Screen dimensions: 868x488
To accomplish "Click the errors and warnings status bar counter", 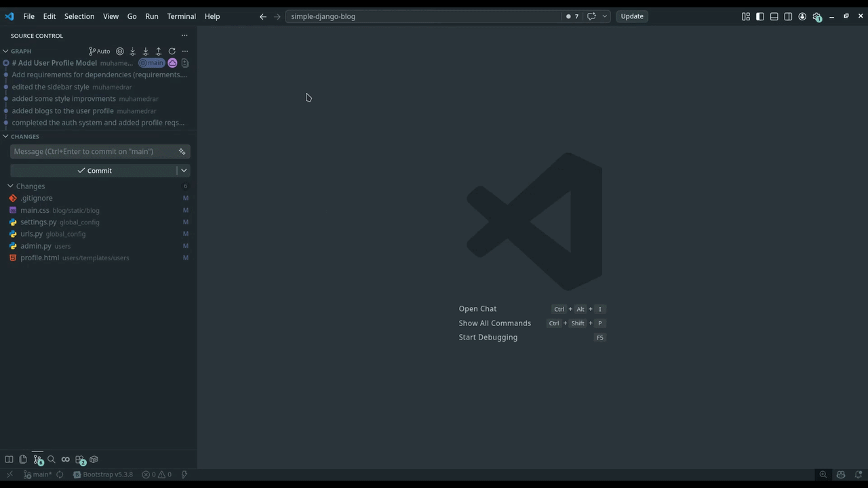I will click(157, 474).
